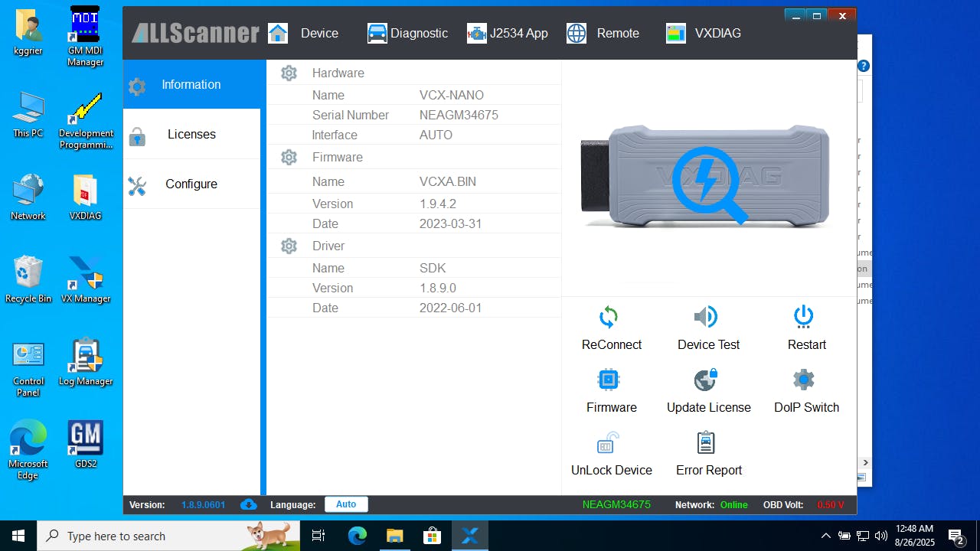Image resolution: width=980 pixels, height=551 pixels.
Task: Open the Configure sidebar section
Action: [191, 184]
